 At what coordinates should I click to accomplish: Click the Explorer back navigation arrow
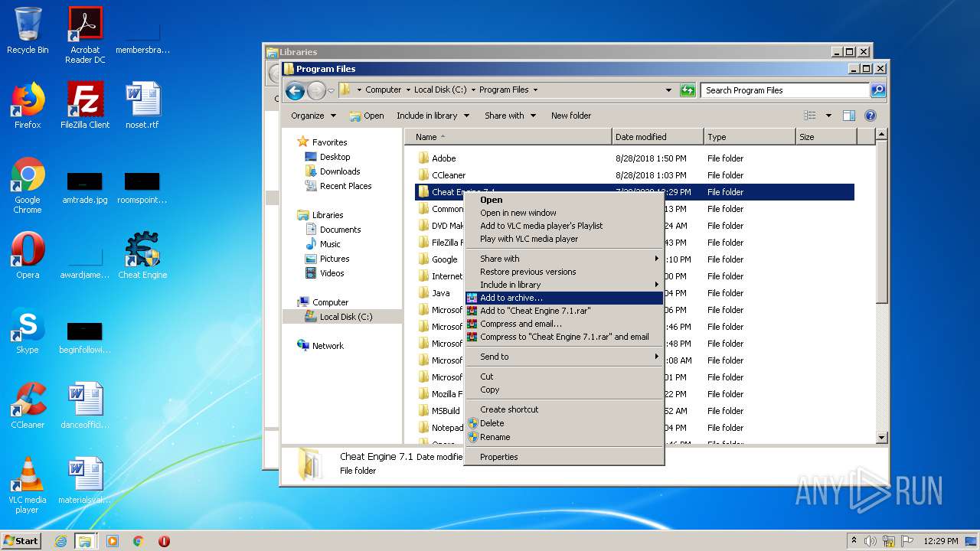coord(295,91)
